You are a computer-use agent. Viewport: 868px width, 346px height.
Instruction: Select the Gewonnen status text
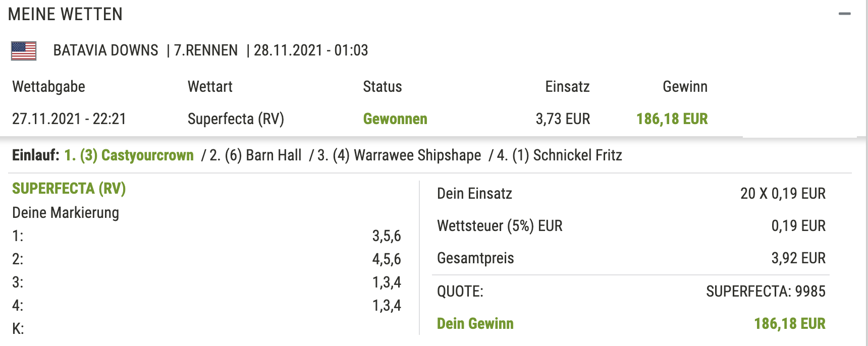click(395, 119)
